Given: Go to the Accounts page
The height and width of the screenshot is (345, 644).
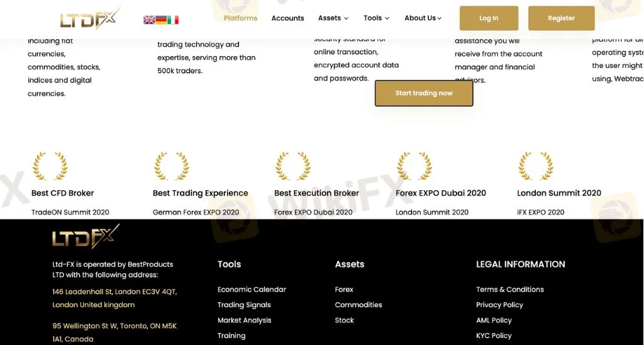Looking at the screenshot, I should (x=287, y=18).
